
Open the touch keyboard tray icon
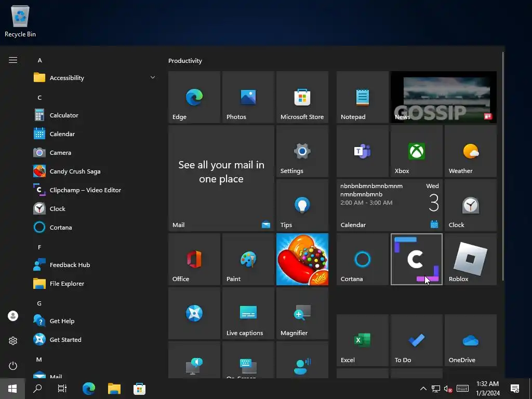462,389
